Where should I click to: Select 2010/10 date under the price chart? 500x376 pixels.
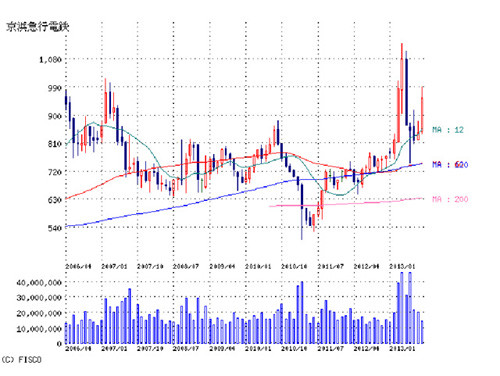[294, 266]
